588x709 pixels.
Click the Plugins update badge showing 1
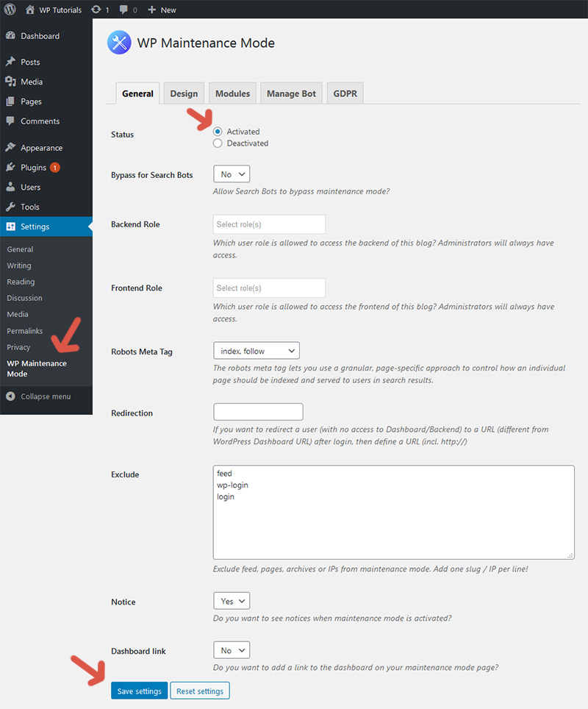pos(55,168)
